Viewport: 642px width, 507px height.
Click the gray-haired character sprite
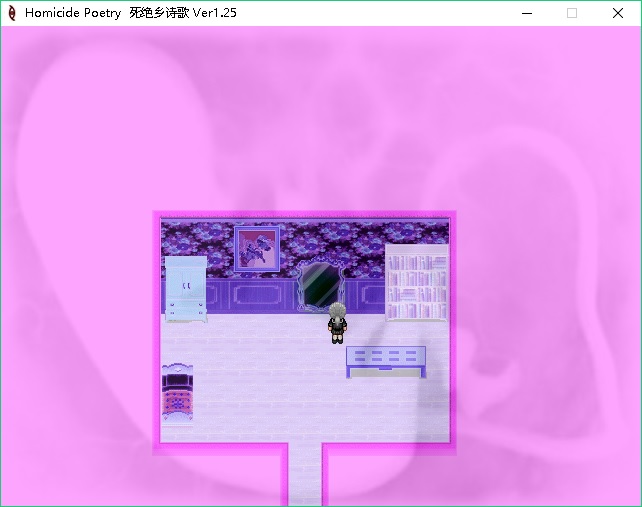point(337,323)
